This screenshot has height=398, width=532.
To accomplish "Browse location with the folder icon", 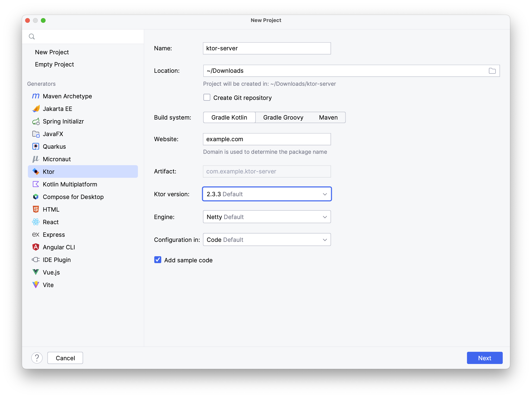I will (492, 71).
